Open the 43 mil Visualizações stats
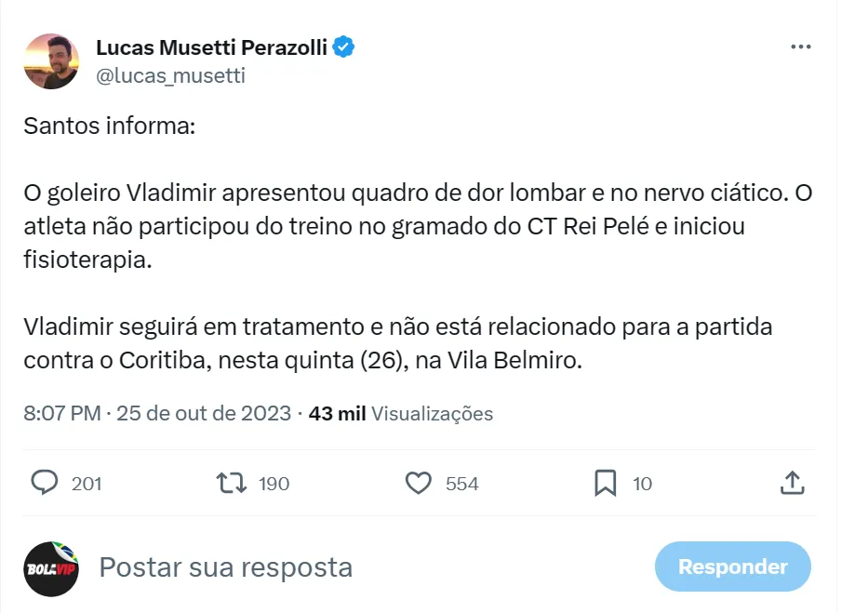This screenshot has width=868, height=613. coord(401,414)
